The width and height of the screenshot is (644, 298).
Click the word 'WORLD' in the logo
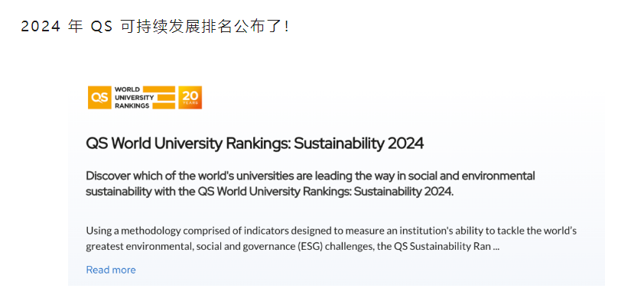127,89
